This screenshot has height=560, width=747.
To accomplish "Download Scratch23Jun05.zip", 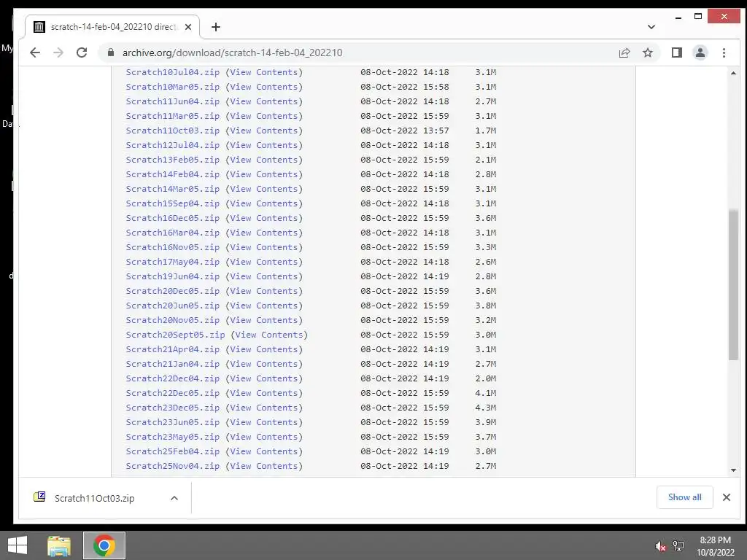I will pyautogui.click(x=172, y=422).
